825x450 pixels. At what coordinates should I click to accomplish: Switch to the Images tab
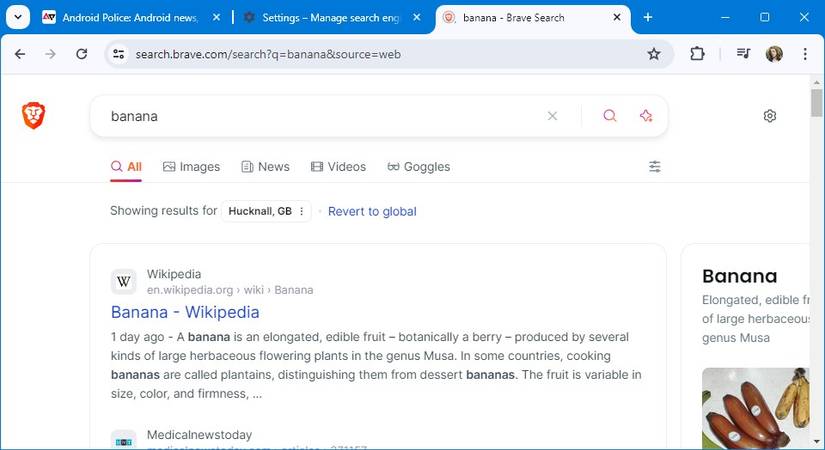tap(191, 167)
